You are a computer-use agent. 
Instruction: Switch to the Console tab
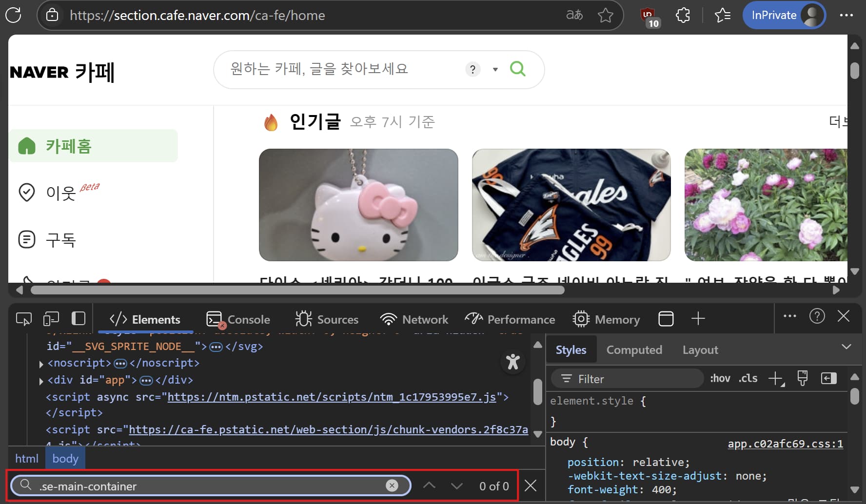point(238,319)
